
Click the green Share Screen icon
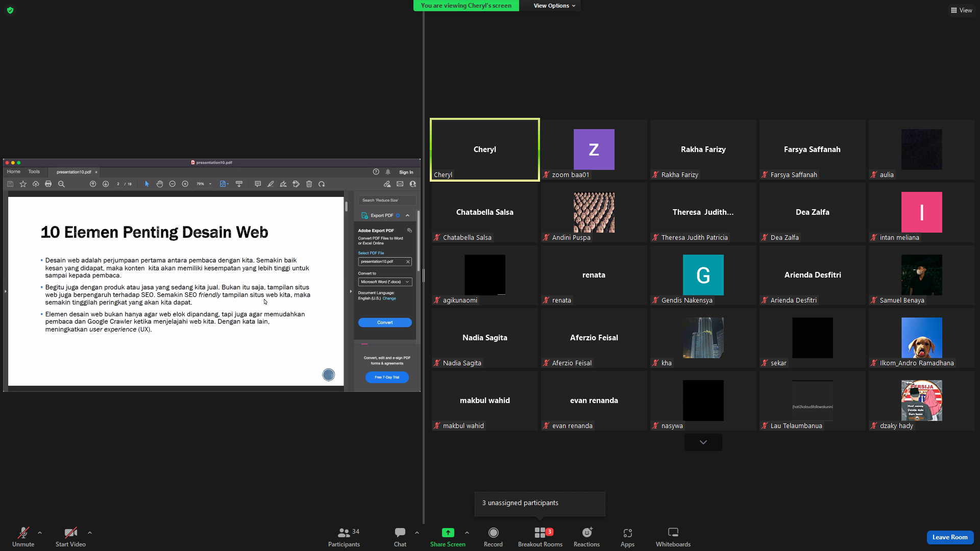(448, 533)
